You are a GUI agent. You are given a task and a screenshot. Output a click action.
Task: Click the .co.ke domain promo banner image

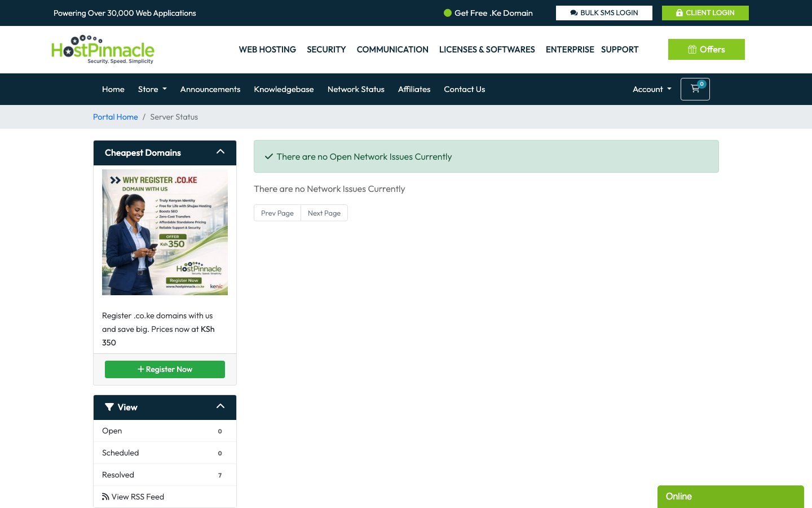click(x=165, y=232)
